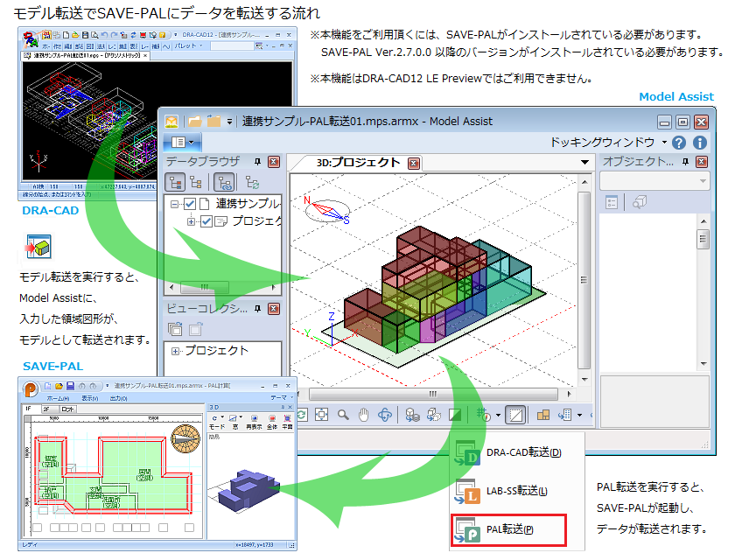The height and width of the screenshot is (560, 735).
Task: Open the quick access toolbar customize arrow
Action: point(229,122)
